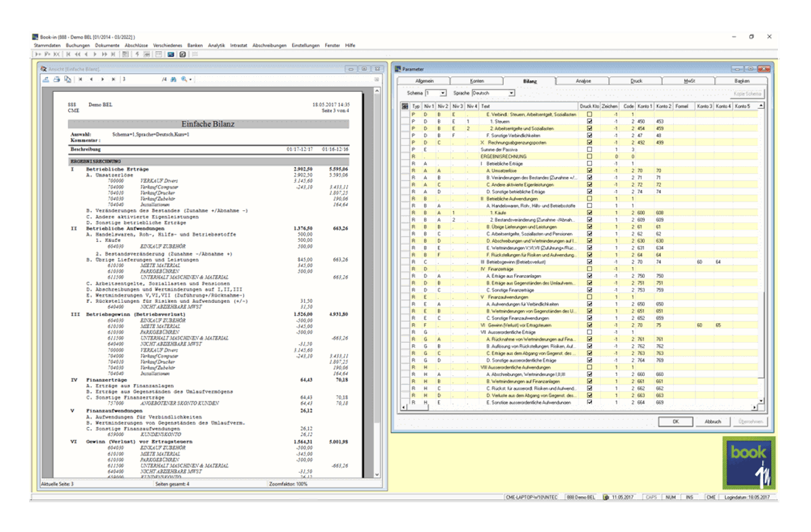Click the blue envelope icon in main toolbar
The image size is (811, 532).
point(171,54)
